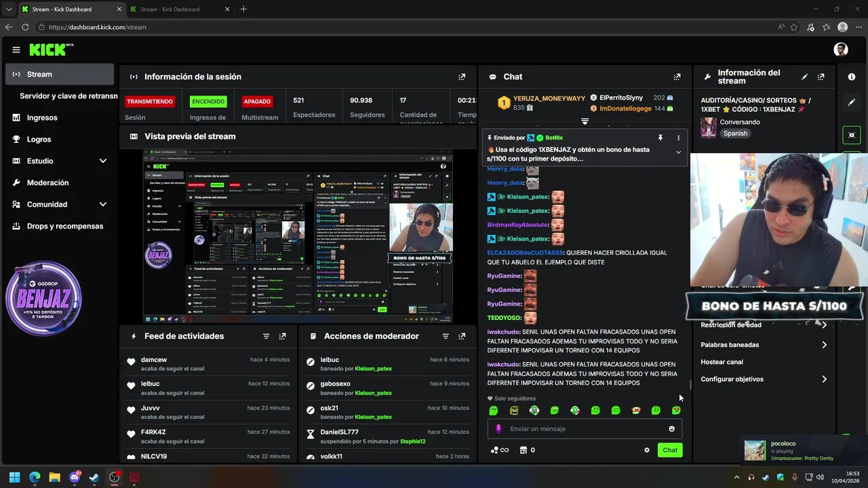This screenshot has height=488, width=868.
Task: Click DanielSL777 suspension entry
Action: point(387,436)
